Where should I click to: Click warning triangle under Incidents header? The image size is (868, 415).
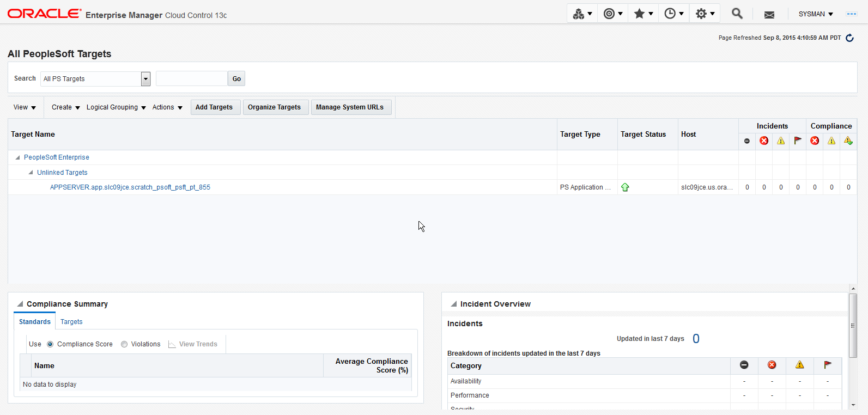click(x=781, y=141)
